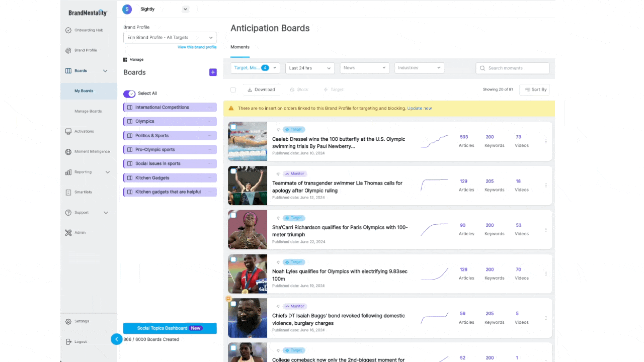This screenshot has width=644, height=362.
Task: Collapse the Boards section in the sidebar
Action: tap(106, 70)
